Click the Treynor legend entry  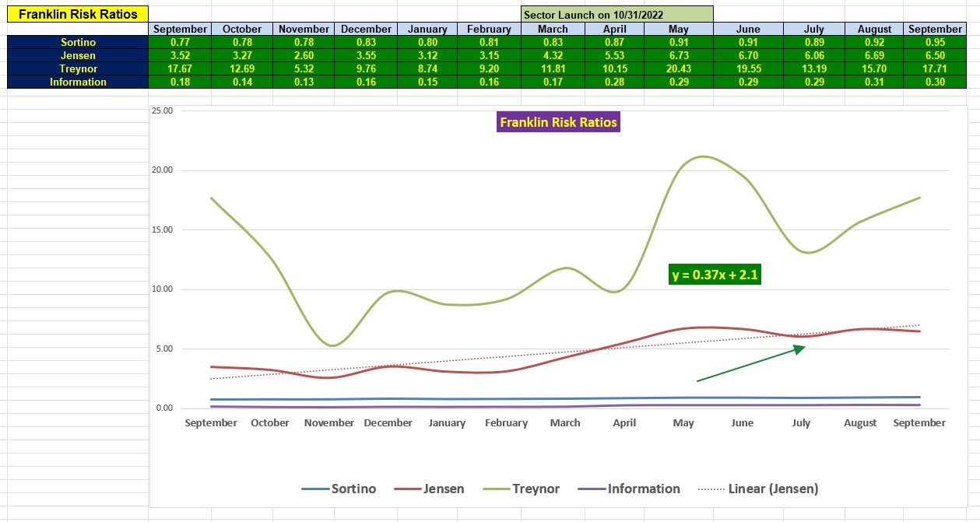click(522, 489)
